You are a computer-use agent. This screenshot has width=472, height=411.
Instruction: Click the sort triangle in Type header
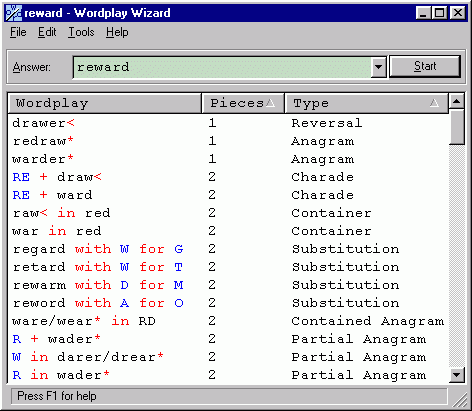[x=434, y=103]
